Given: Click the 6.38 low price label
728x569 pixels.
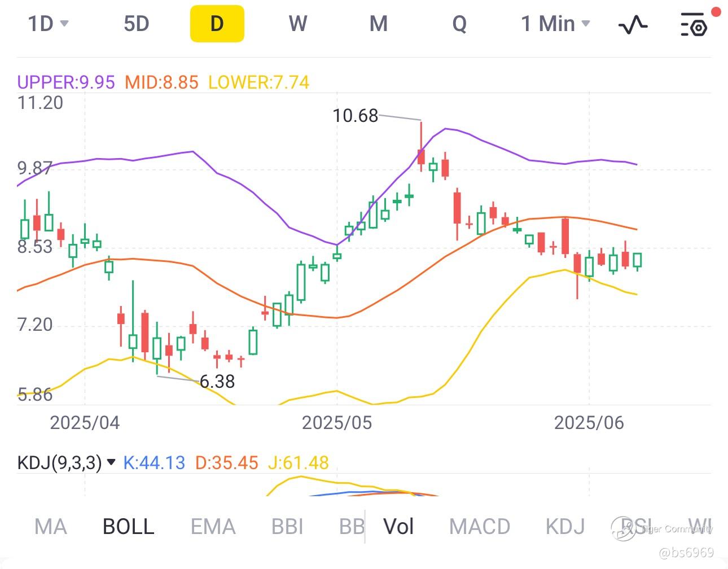Looking at the screenshot, I should click(x=217, y=382).
